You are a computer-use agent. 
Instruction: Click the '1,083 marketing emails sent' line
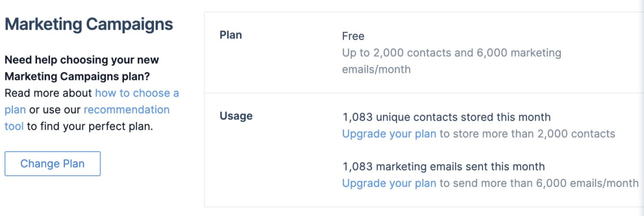(443, 166)
